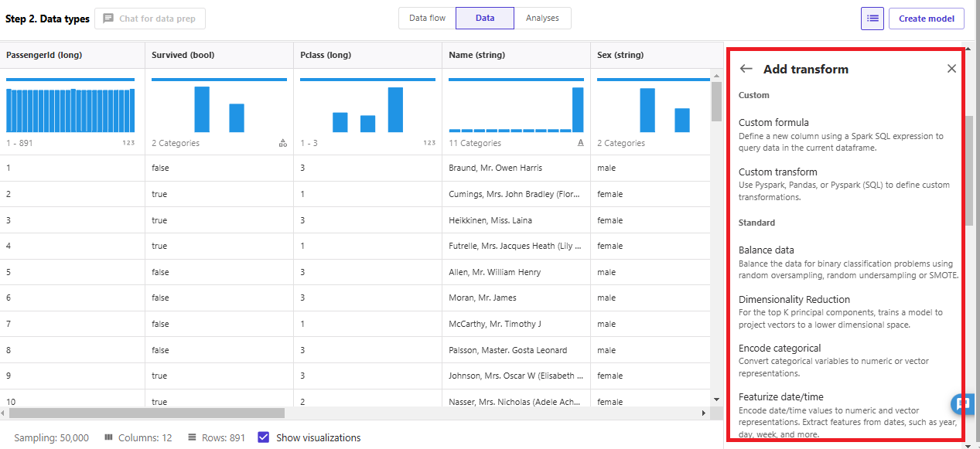Click the chat bubble help icon

(962, 403)
